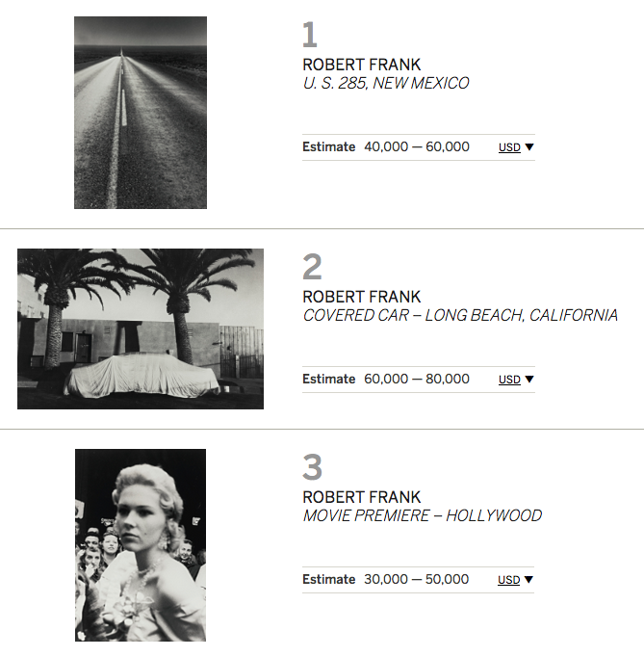Change currency via USD dropdown on lot 3

coord(509,580)
